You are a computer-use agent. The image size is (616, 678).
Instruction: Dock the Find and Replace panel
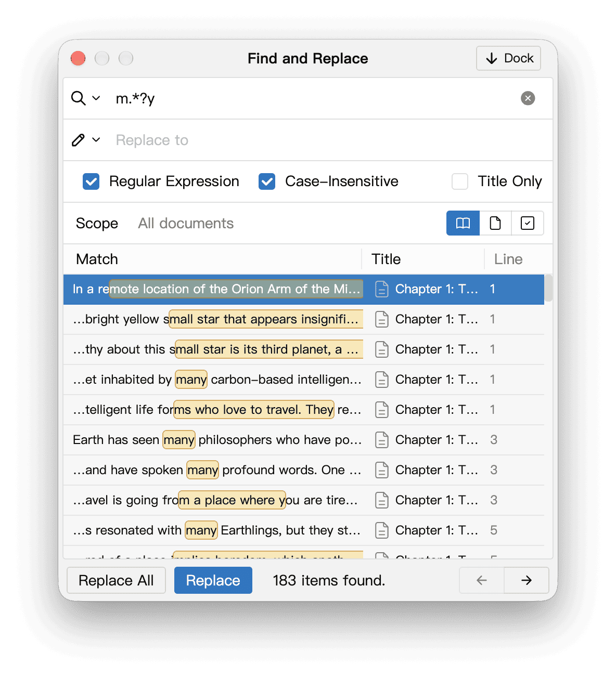click(508, 58)
